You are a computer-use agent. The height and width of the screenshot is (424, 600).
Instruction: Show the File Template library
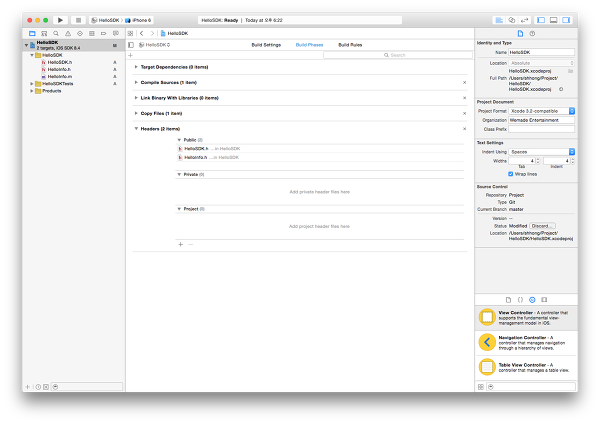pyautogui.click(x=508, y=300)
